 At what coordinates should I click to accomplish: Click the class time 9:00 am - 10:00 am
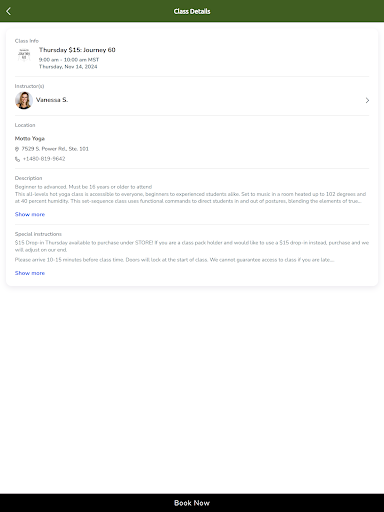69,60
